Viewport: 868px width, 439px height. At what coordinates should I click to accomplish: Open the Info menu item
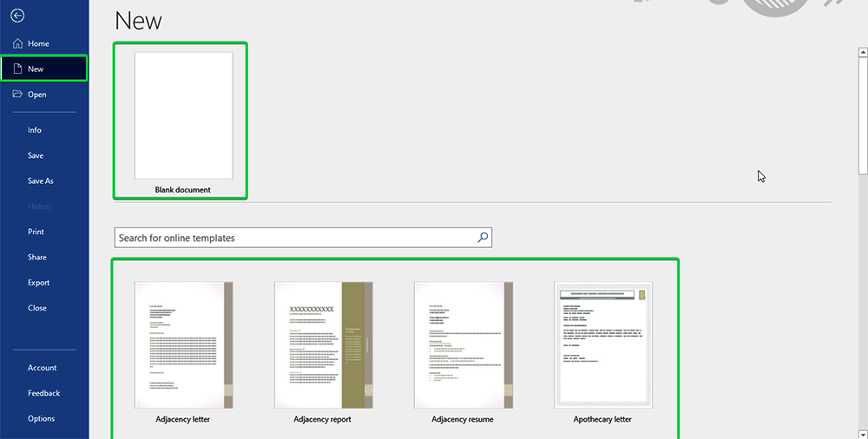[35, 130]
